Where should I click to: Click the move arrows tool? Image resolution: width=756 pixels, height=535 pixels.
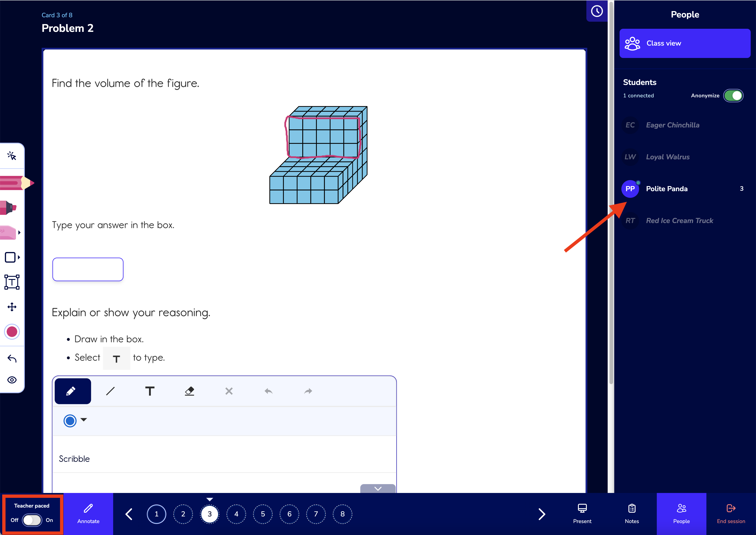[x=12, y=307]
